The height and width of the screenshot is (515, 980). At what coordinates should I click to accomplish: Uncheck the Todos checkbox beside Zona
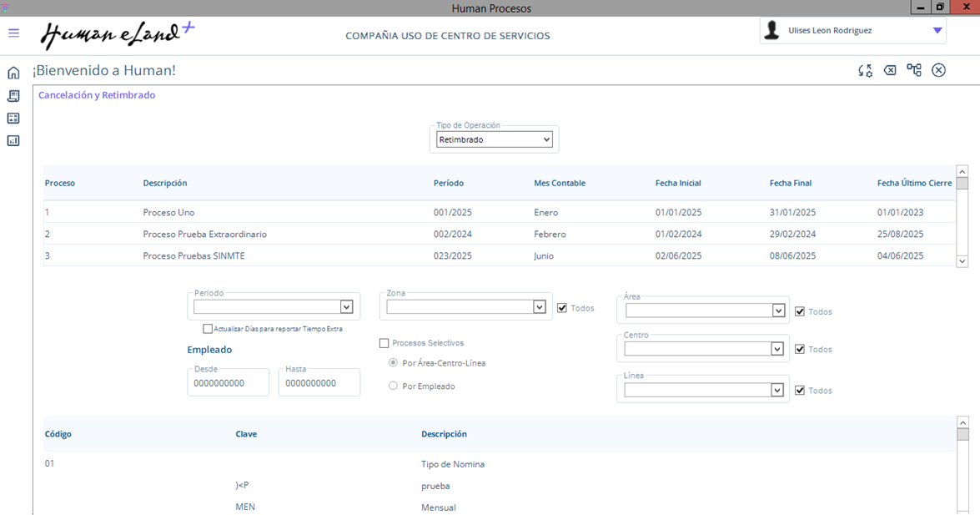[x=562, y=308]
